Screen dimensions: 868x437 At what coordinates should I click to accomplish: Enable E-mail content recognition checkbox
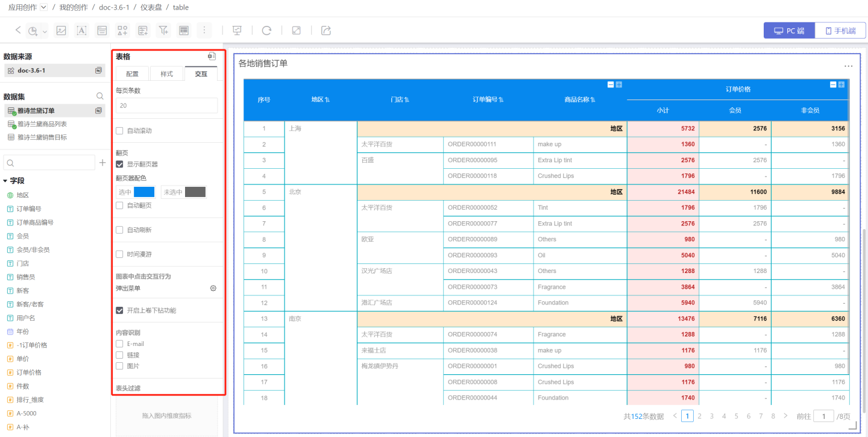[120, 344]
